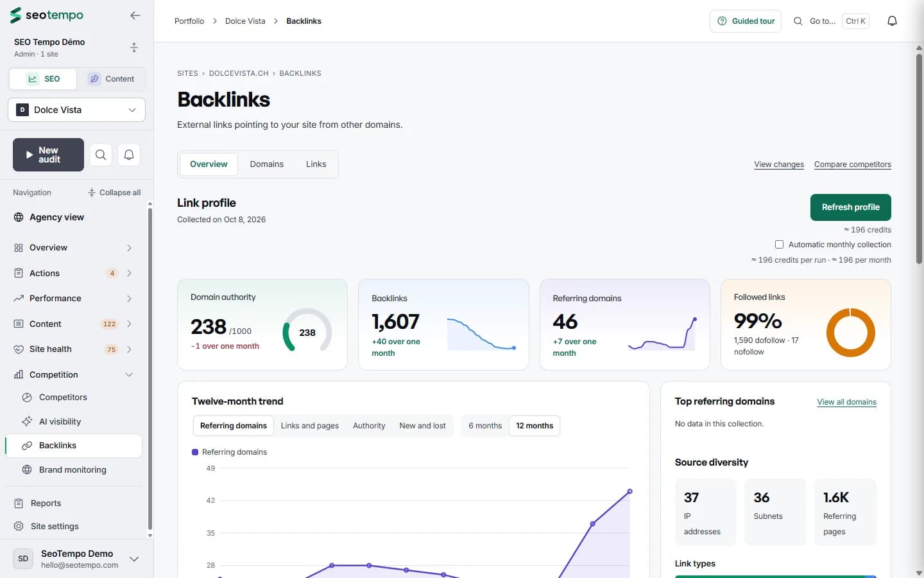Click the Link types progress bar

[776, 577]
